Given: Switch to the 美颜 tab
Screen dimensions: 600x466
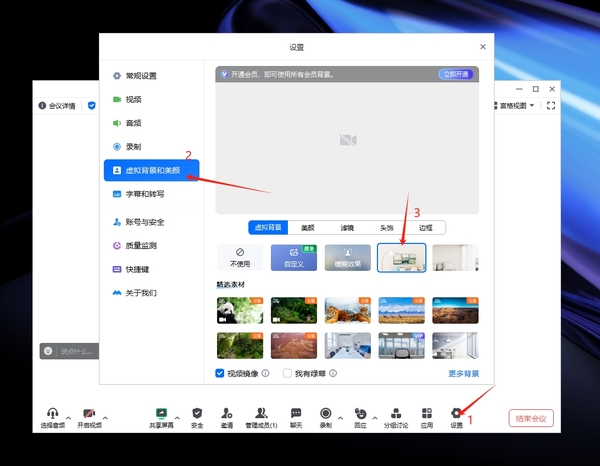Looking at the screenshot, I should [307, 227].
